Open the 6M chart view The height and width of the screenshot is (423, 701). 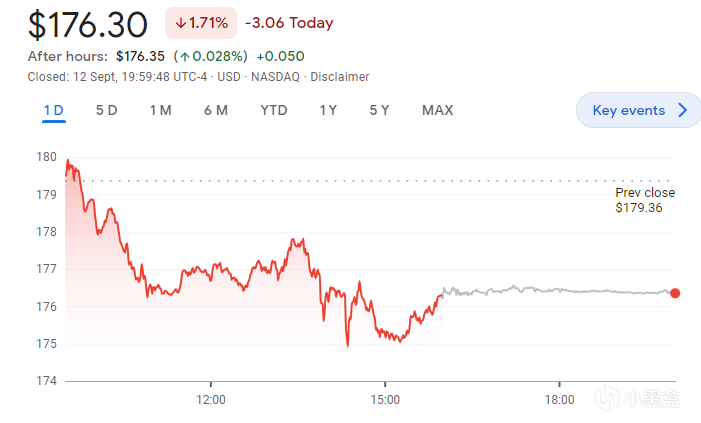pyautogui.click(x=215, y=110)
